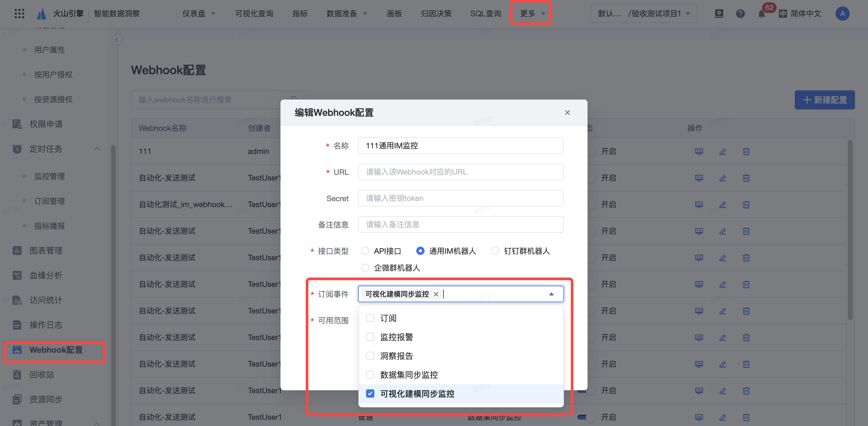Image resolution: width=868 pixels, height=426 pixels.
Task: Remove the 可视化建模同步监控 tag
Action: click(x=436, y=294)
